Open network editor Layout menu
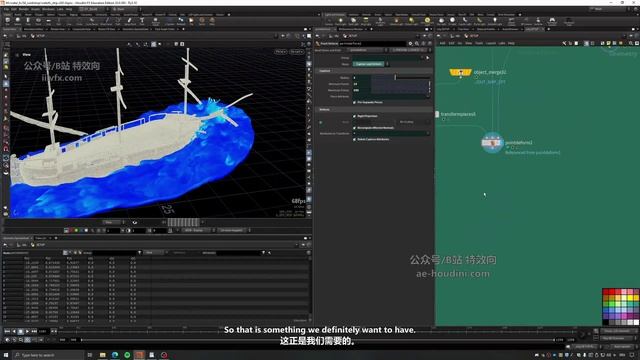The height and width of the screenshot is (360, 640). coord(490,43)
